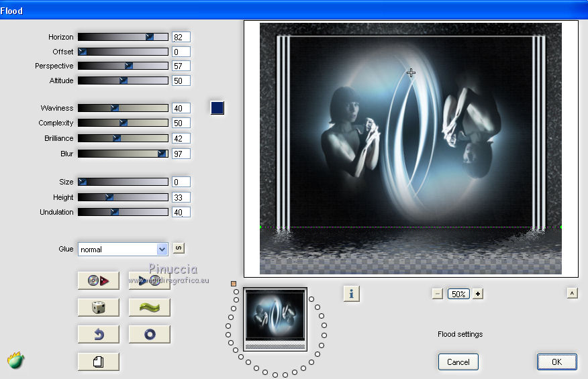Screen dimensions: 588x379
Task: Click the large flood preview image
Action: coord(411,148)
